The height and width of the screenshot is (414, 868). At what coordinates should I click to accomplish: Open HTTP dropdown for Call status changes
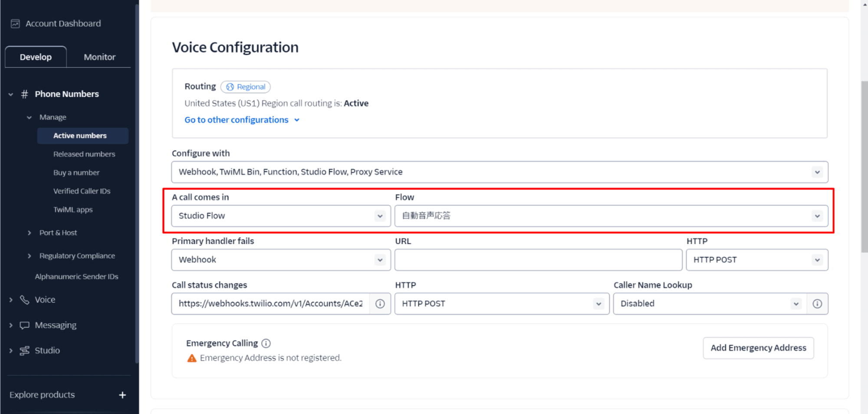pos(502,304)
